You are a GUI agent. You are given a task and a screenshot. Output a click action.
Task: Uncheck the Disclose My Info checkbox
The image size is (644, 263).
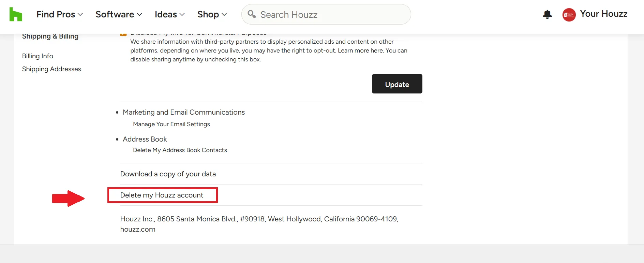click(x=124, y=33)
